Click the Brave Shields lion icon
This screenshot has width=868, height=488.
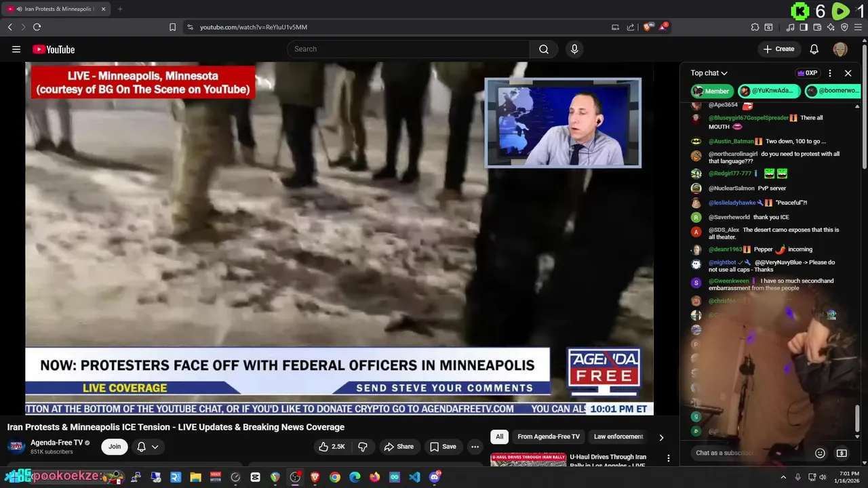pyautogui.click(x=648, y=27)
